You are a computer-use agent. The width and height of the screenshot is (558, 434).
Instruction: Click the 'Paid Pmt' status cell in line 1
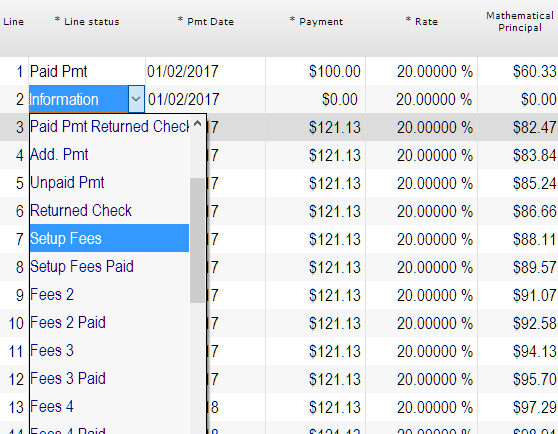[x=87, y=71]
